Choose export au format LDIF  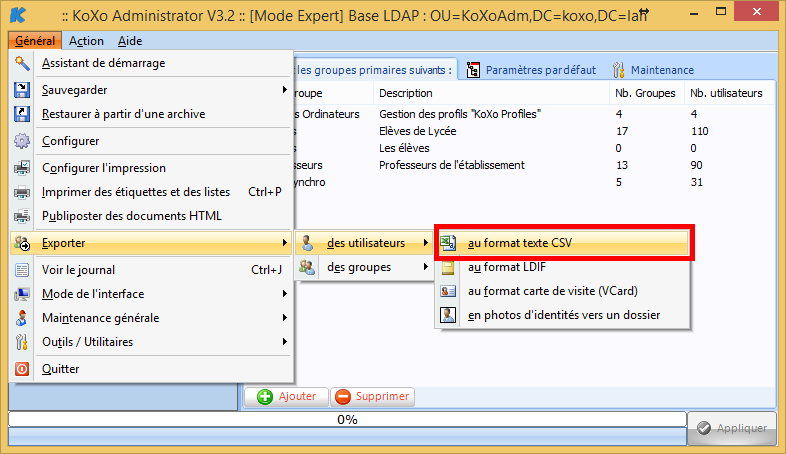(563, 267)
